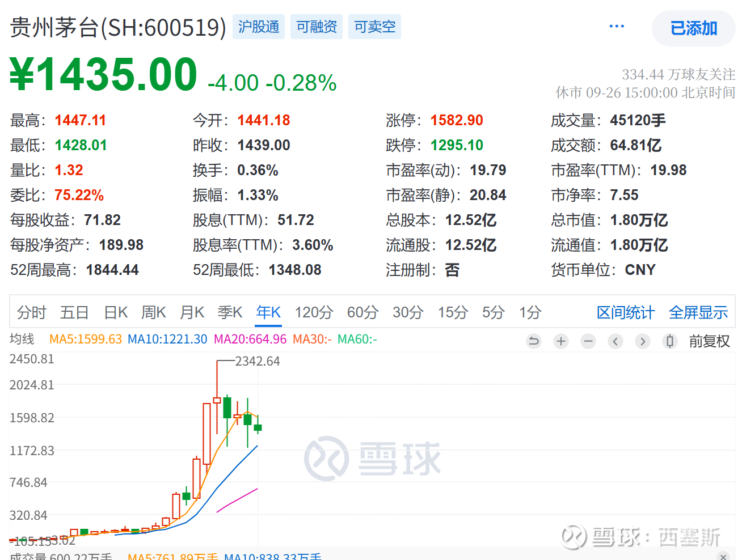Select the 日K chart tab
742x560 pixels.
[116, 312]
